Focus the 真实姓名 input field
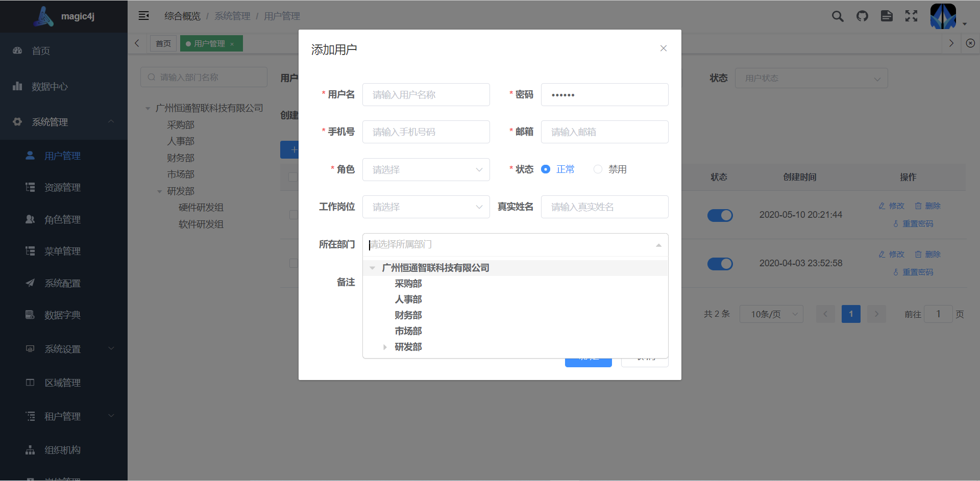Screen dimensions: 980x481 (x=605, y=207)
